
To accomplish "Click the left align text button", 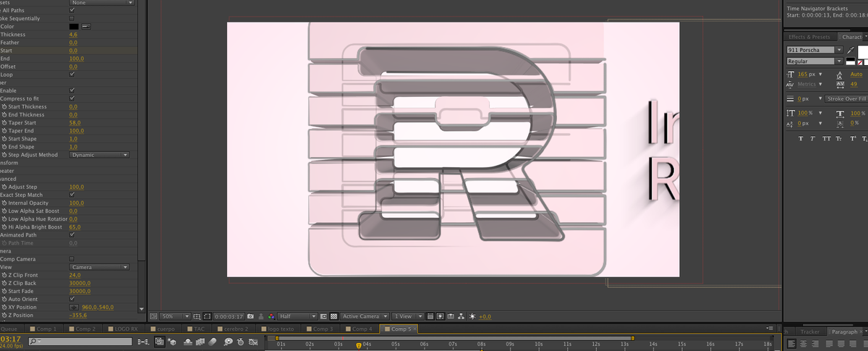I will [792, 342].
